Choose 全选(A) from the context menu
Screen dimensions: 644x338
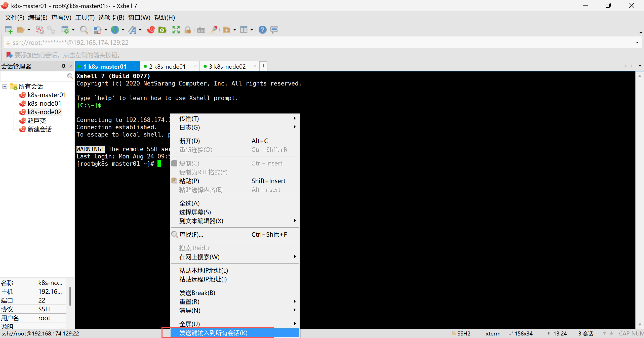point(235,203)
